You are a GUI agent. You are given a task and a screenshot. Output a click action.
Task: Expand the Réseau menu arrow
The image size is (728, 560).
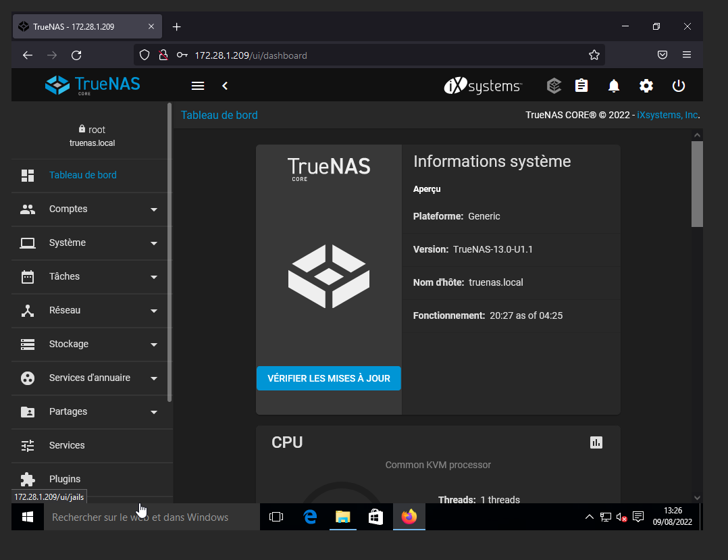154,311
